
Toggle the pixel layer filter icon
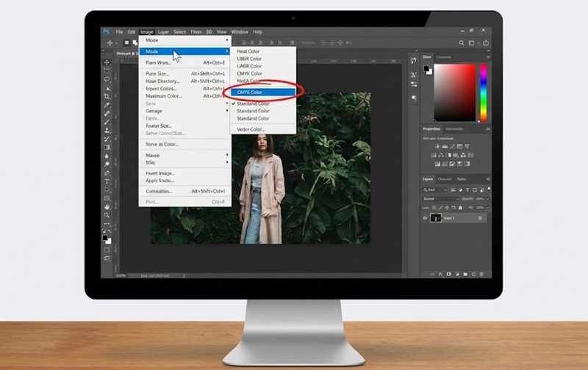(453, 190)
